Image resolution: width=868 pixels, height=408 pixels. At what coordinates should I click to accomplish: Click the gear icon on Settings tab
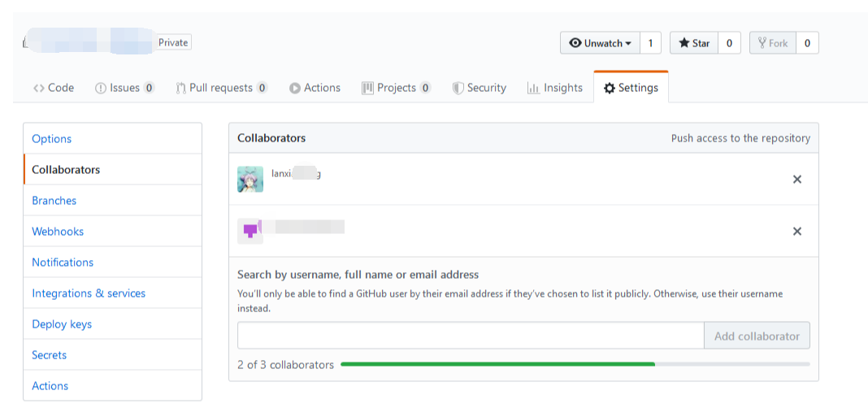(610, 88)
